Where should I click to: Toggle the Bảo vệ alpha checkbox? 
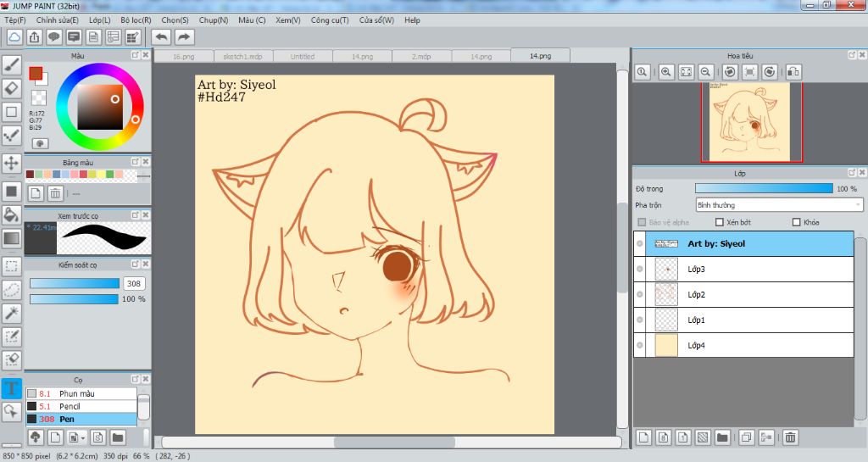tap(642, 222)
